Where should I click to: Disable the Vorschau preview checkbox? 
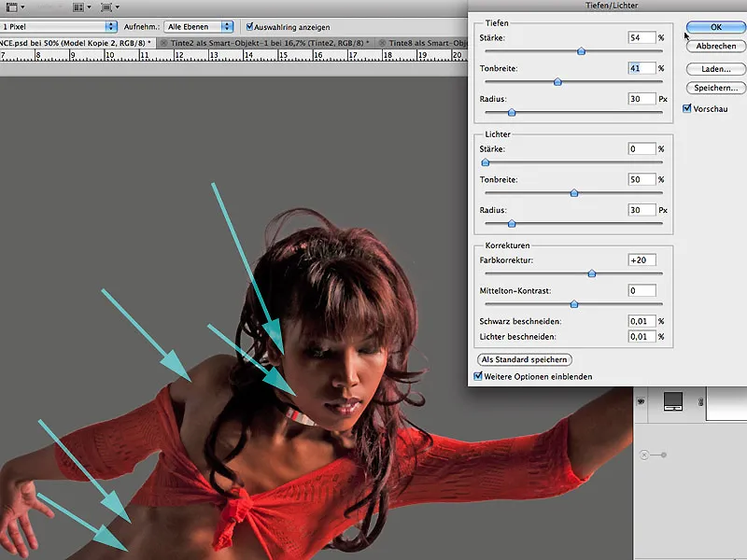687,108
